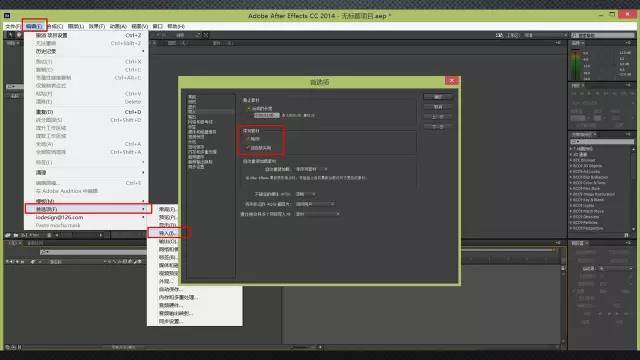The height and width of the screenshot is (360, 640).
Task: Click the small icon below the effects list
Action: pyautogui.click(x=627, y=235)
